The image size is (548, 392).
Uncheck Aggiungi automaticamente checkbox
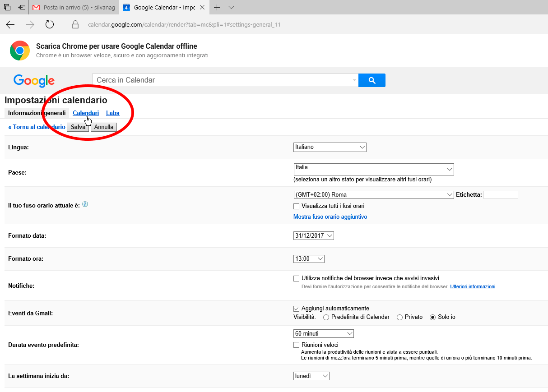[297, 309]
